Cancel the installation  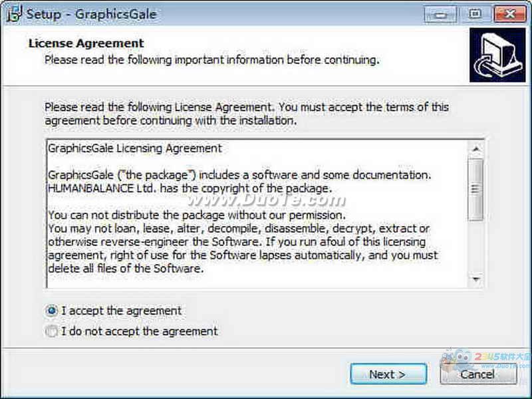click(477, 374)
